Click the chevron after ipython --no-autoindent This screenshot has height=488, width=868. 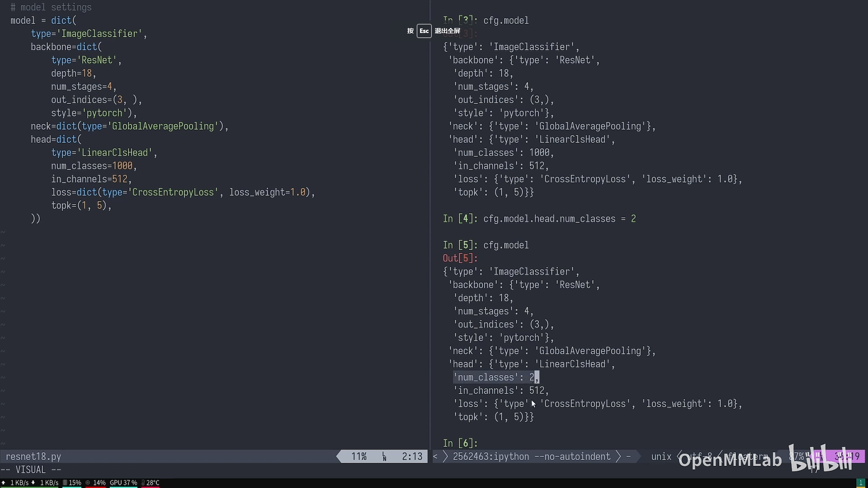[x=618, y=457]
